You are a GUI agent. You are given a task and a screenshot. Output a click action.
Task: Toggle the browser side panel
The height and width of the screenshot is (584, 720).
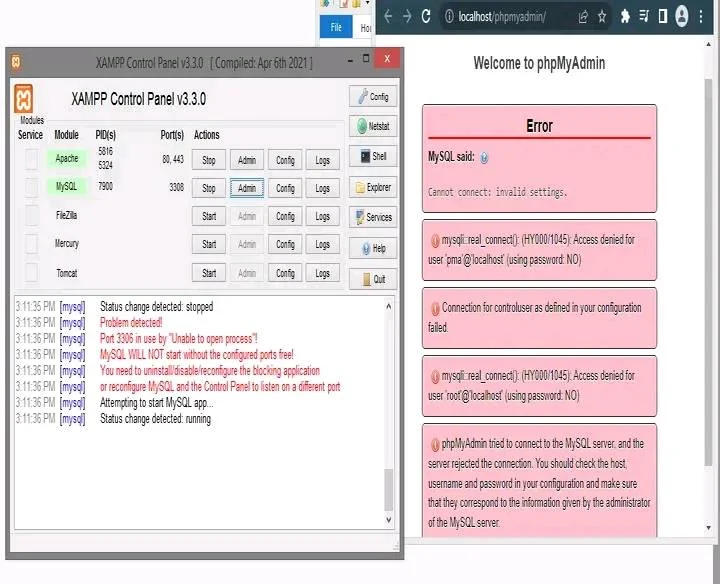pos(663,17)
